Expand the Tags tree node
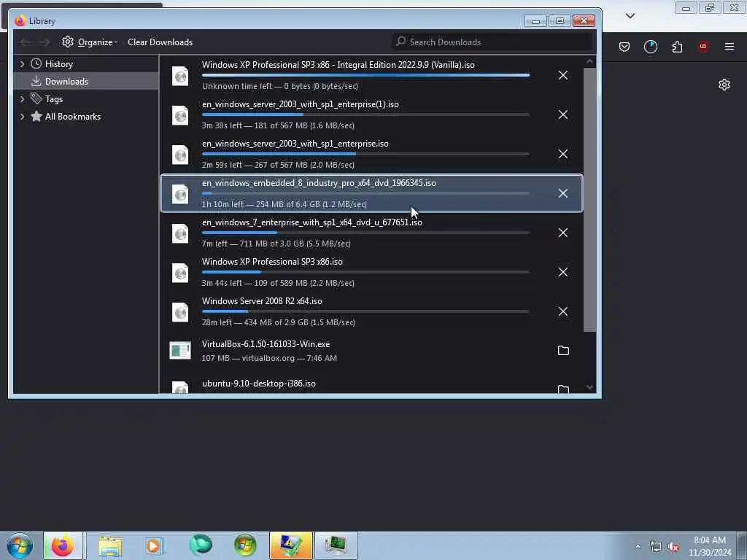This screenshot has height=560, width=747. (22, 99)
